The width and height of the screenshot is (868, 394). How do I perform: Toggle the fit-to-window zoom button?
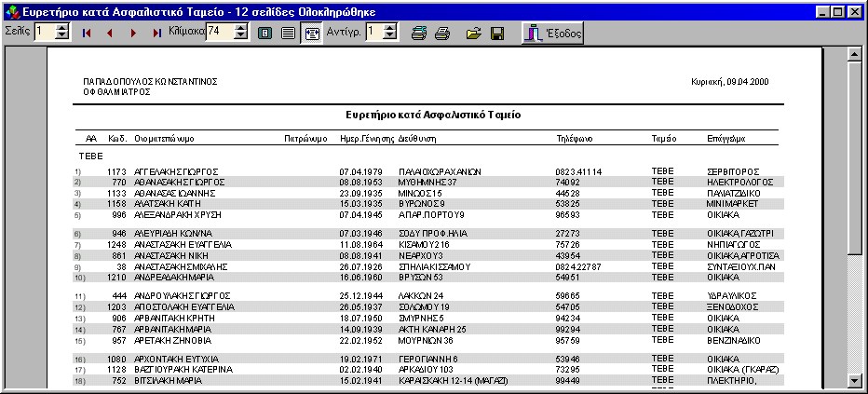point(311,33)
